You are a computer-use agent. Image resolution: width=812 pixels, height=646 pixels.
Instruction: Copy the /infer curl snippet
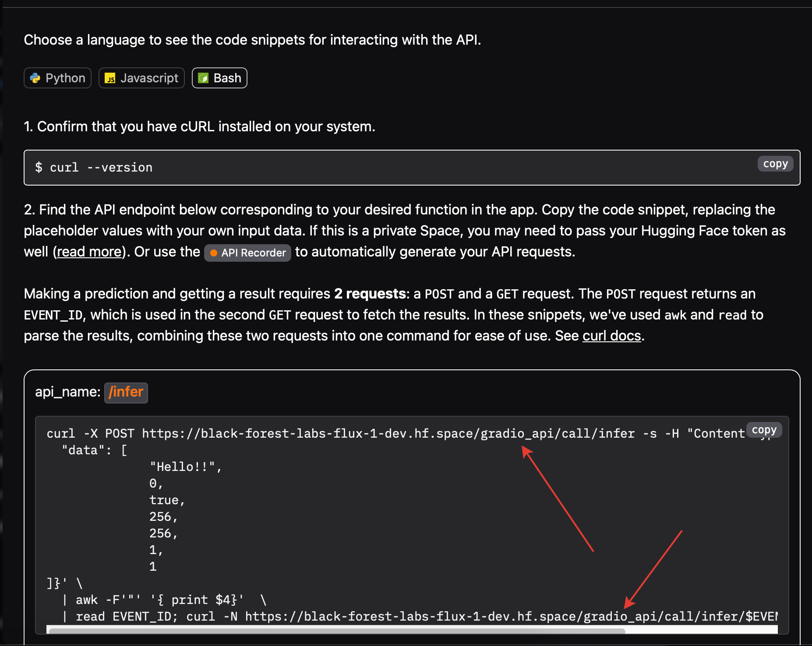pos(764,430)
